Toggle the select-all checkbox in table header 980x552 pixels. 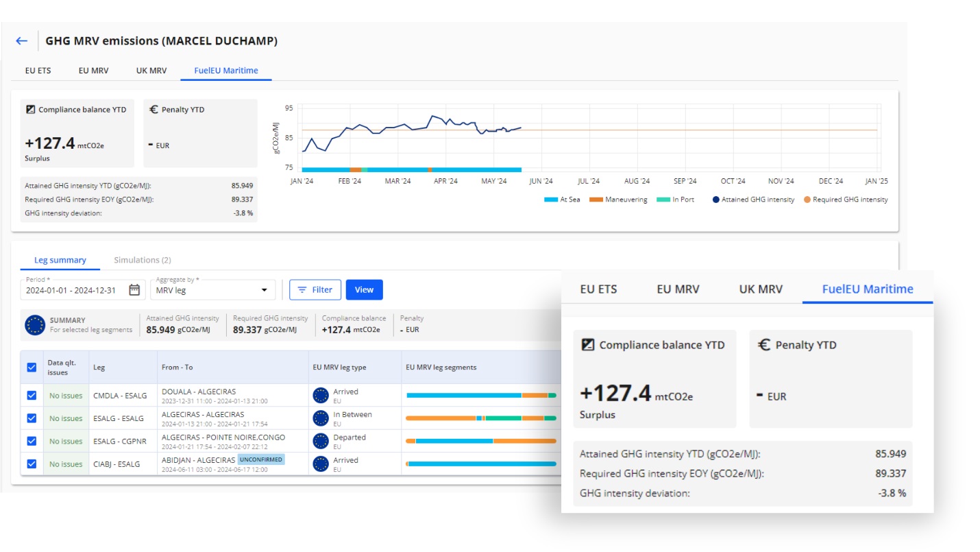tap(32, 368)
